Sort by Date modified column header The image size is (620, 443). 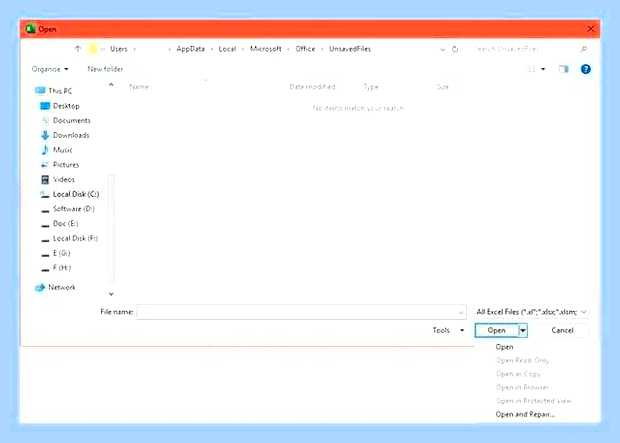click(x=312, y=87)
